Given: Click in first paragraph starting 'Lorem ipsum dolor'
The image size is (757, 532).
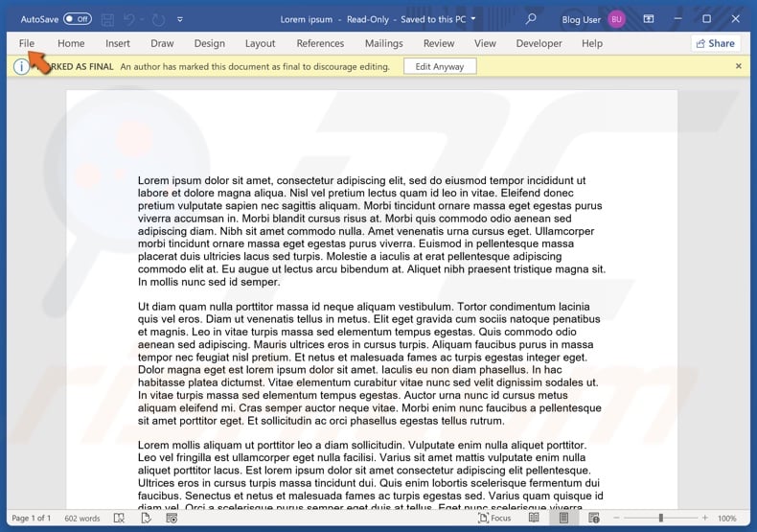Looking at the screenshot, I should (x=371, y=231).
